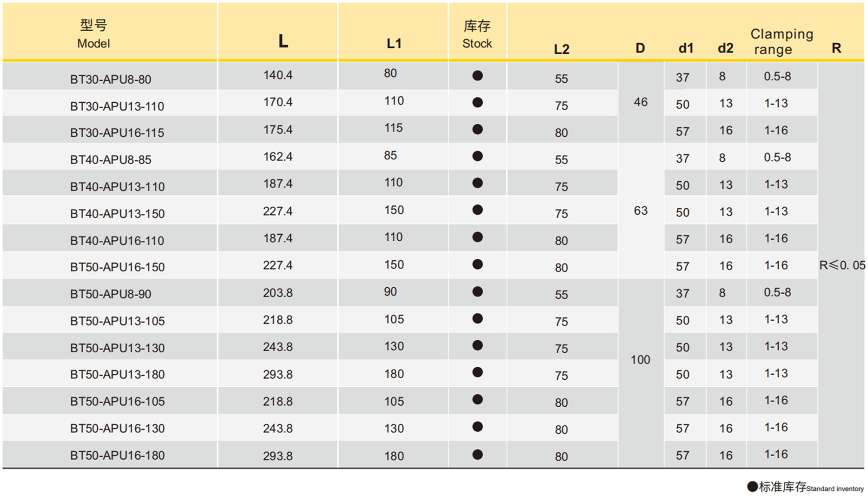Click the stock dot in BT30-APU16-115 row
The height and width of the screenshot is (502, 868).
pos(477,129)
